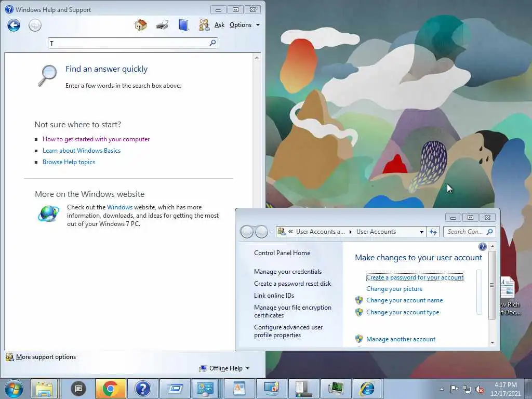Print the help topic using printer icon
The height and width of the screenshot is (399, 532).
162,25
